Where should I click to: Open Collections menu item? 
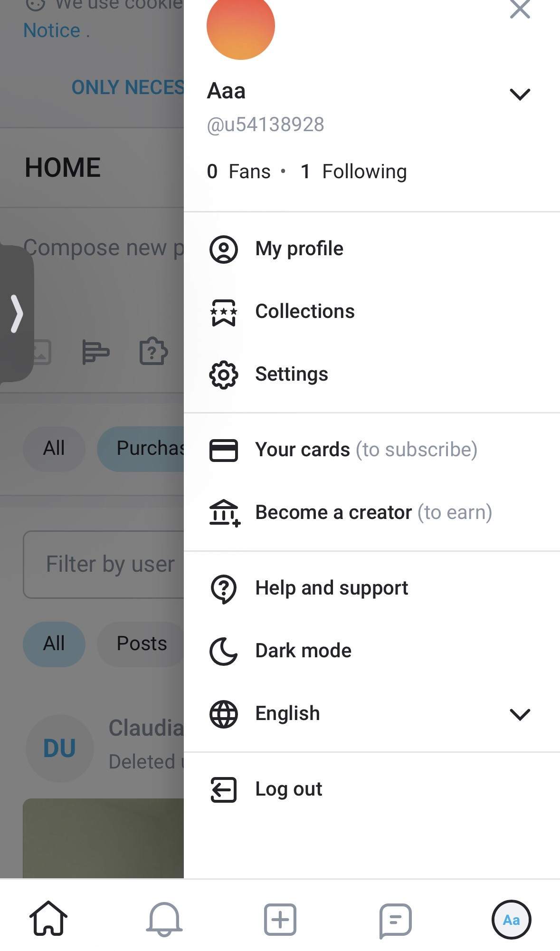304,311
